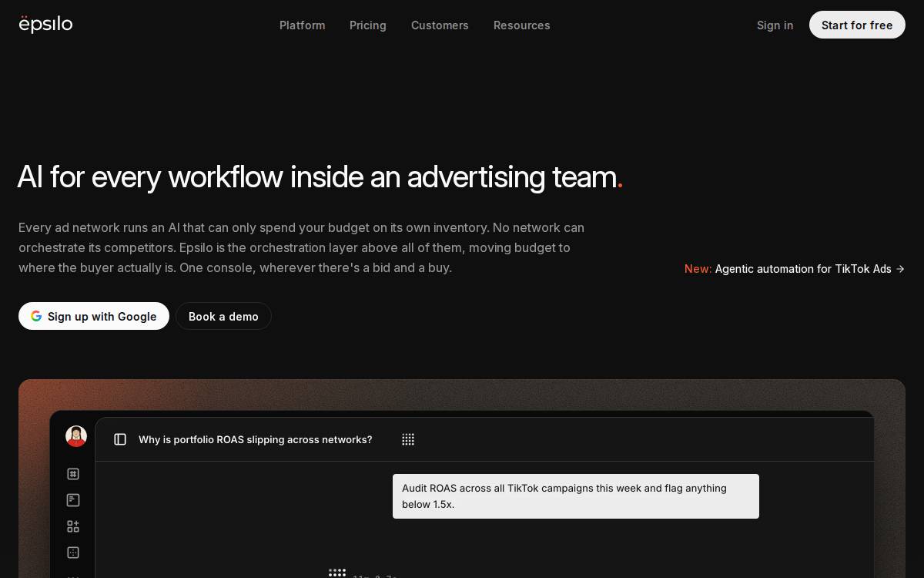Click the document panel icon in the sidebar

pos(73,500)
